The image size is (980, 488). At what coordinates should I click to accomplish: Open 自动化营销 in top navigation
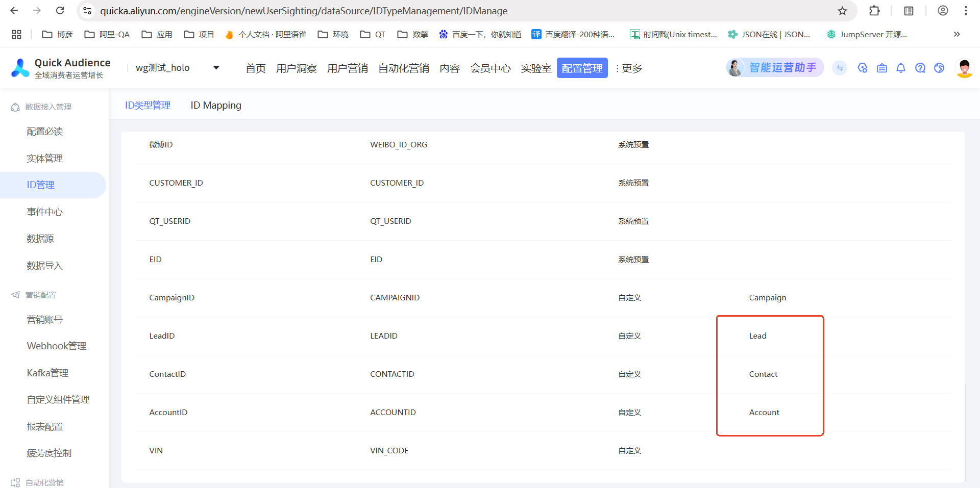coord(404,68)
